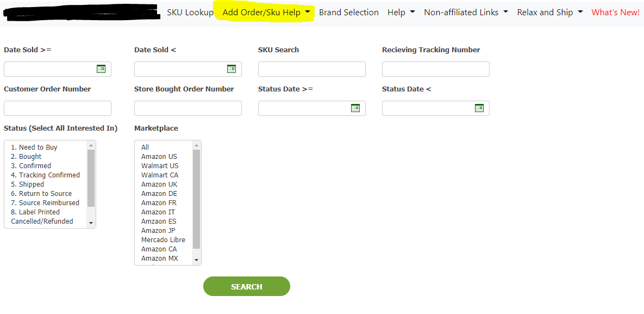Open calendar picker for Status Date >=

pyautogui.click(x=355, y=108)
